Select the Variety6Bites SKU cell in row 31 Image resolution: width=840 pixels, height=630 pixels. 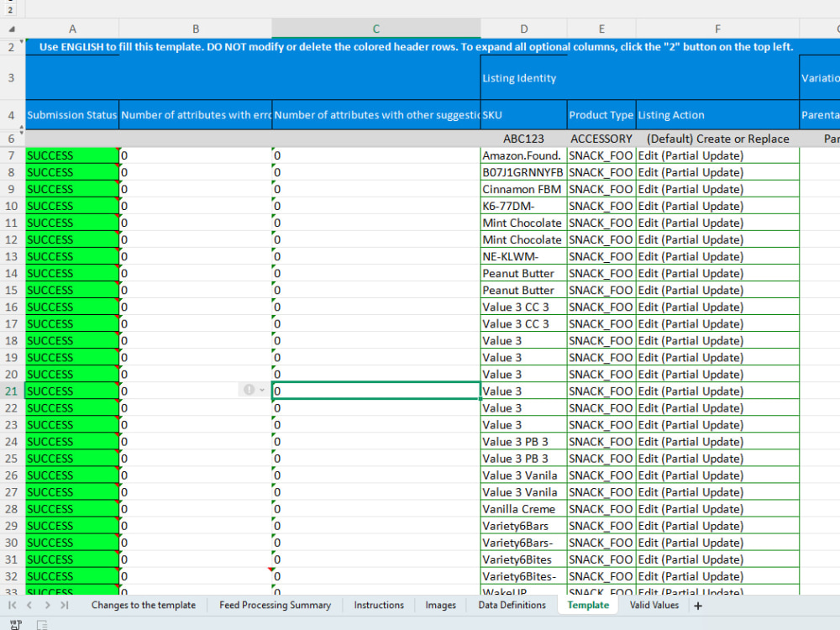[524, 559]
